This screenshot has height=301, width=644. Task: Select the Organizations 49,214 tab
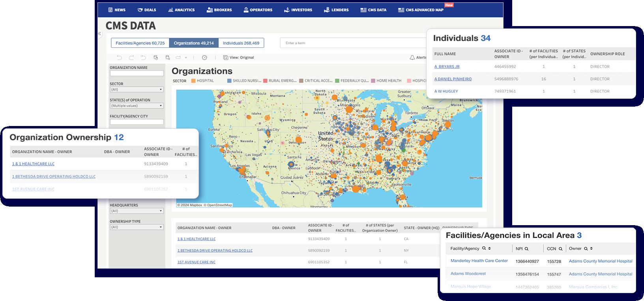(194, 43)
